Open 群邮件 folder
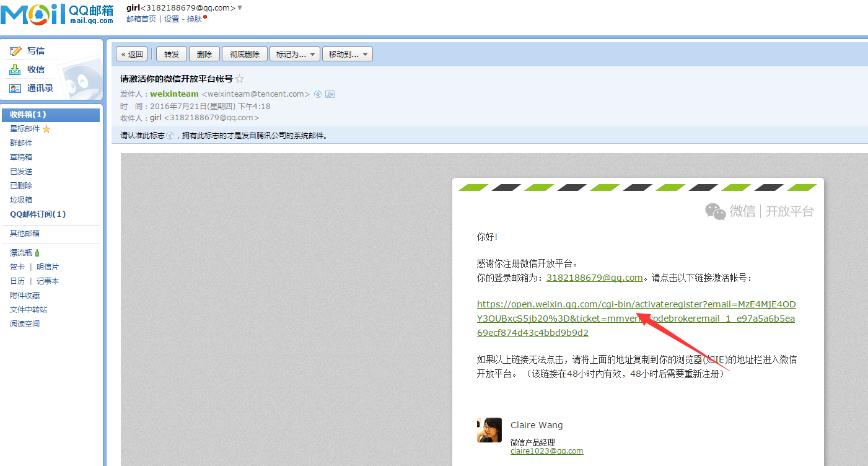The image size is (868, 466). [x=21, y=143]
